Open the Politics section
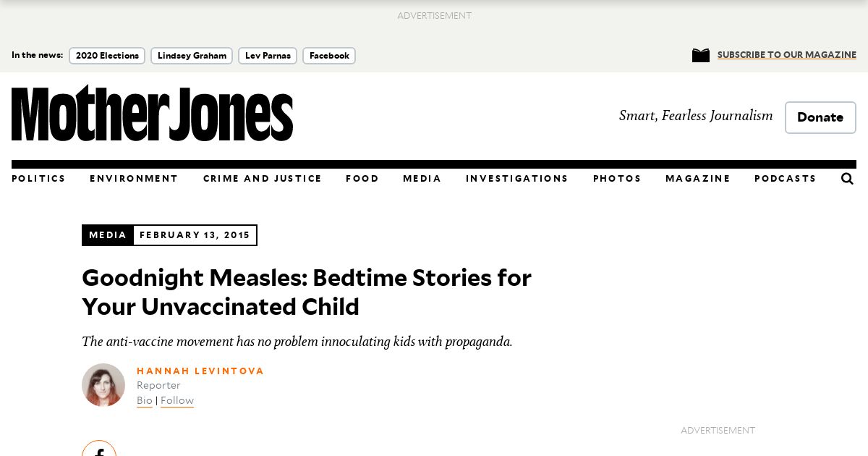This screenshot has width=868, height=456. [x=38, y=179]
